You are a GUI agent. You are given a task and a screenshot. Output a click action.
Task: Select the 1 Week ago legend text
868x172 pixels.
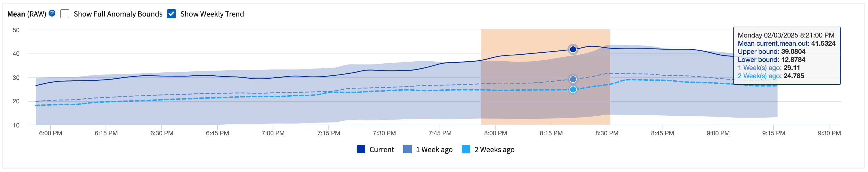pyautogui.click(x=434, y=150)
